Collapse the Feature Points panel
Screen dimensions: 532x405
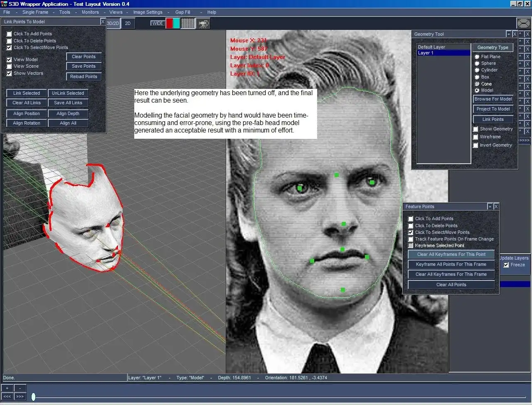pos(490,206)
